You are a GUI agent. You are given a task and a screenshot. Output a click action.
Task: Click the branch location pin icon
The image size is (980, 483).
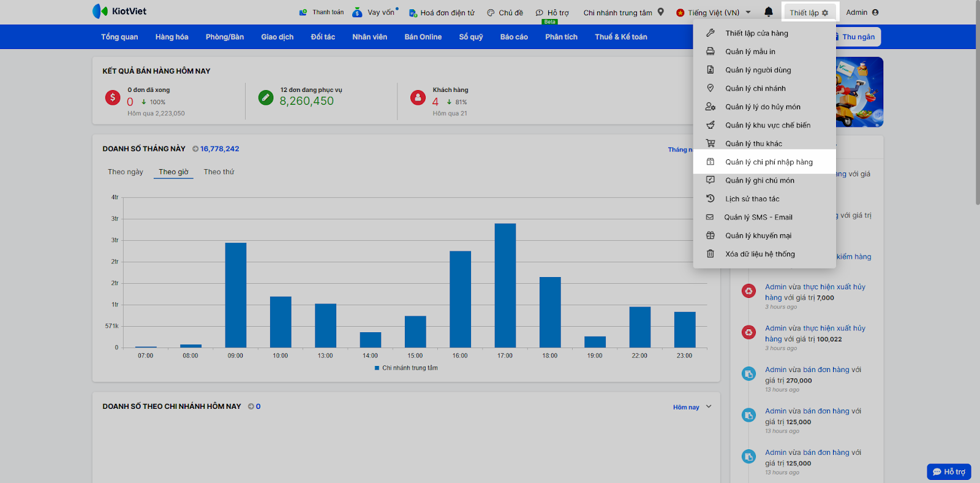tap(660, 12)
